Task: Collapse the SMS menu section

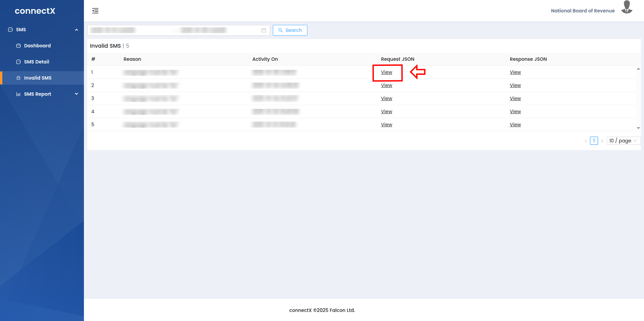Action: (77, 30)
